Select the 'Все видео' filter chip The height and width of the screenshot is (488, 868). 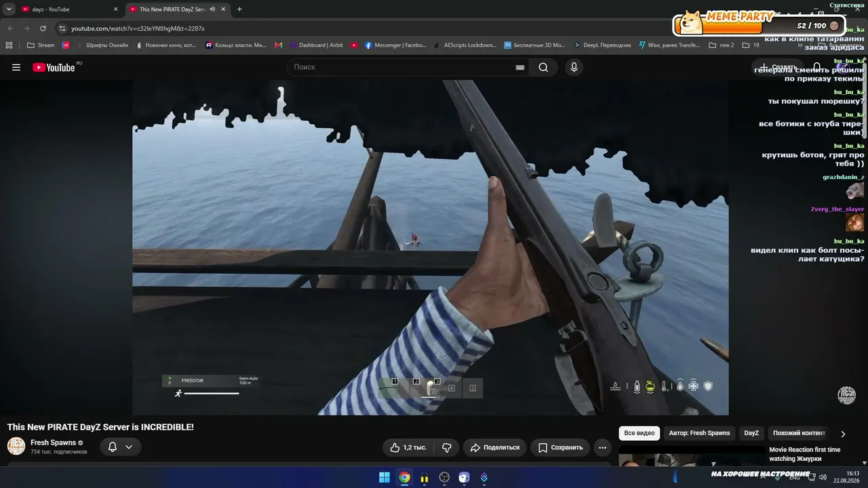639,433
